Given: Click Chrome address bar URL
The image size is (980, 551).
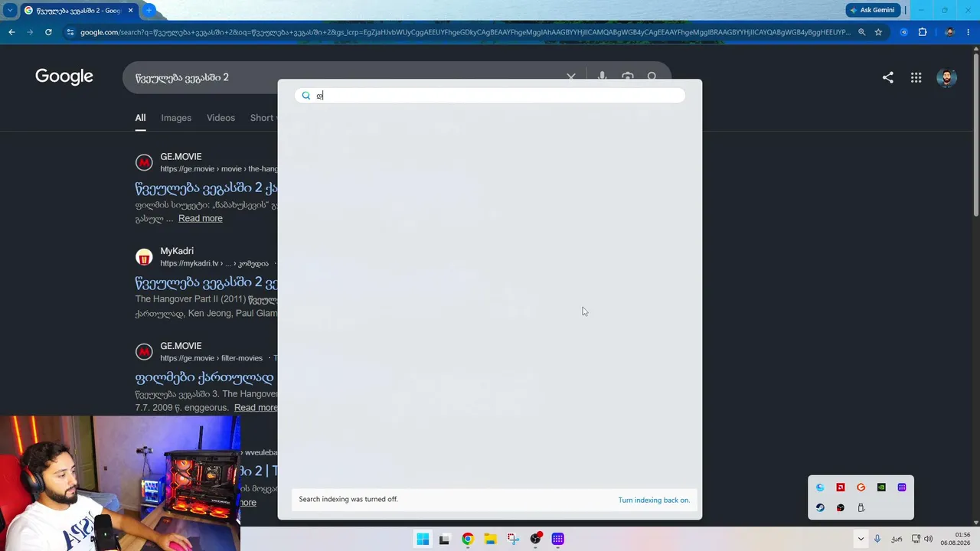Looking at the screenshot, I should pyautogui.click(x=465, y=32).
